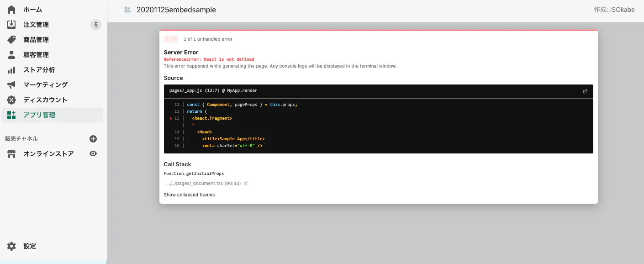Select アプリ管理 menu item

point(53,115)
